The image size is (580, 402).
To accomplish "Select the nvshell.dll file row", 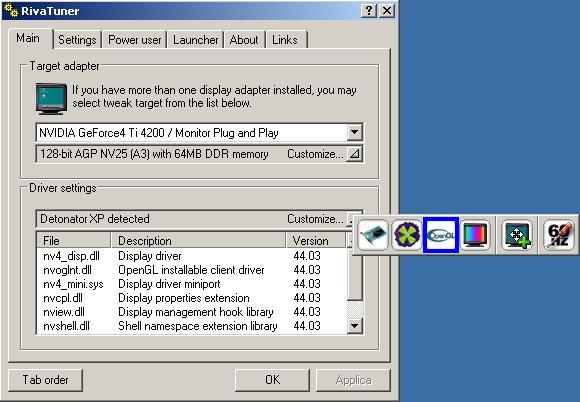I will point(192,326).
